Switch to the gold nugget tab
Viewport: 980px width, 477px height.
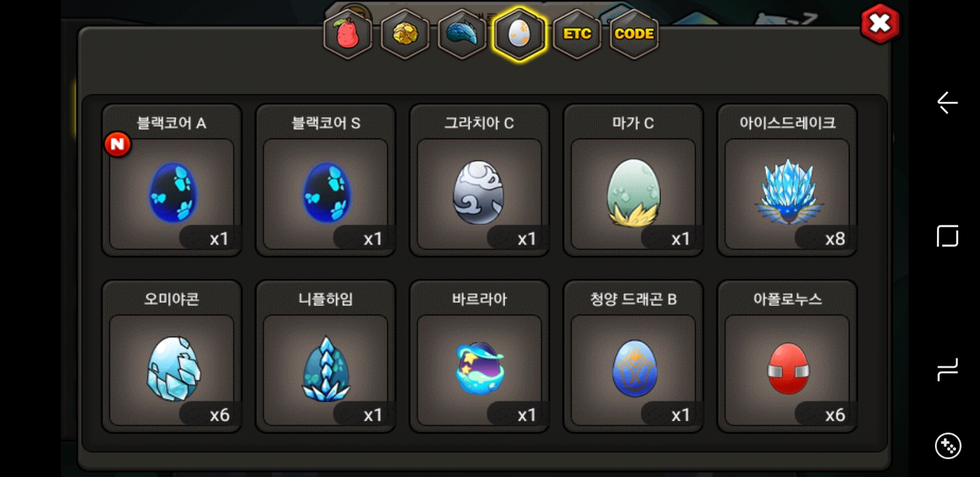[405, 34]
